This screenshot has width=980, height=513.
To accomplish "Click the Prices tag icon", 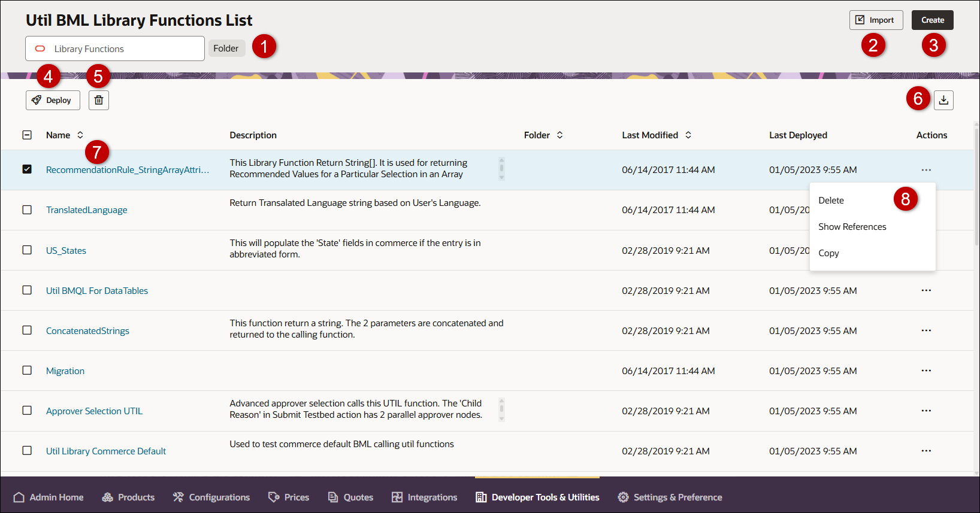I will tap(274, 497).
